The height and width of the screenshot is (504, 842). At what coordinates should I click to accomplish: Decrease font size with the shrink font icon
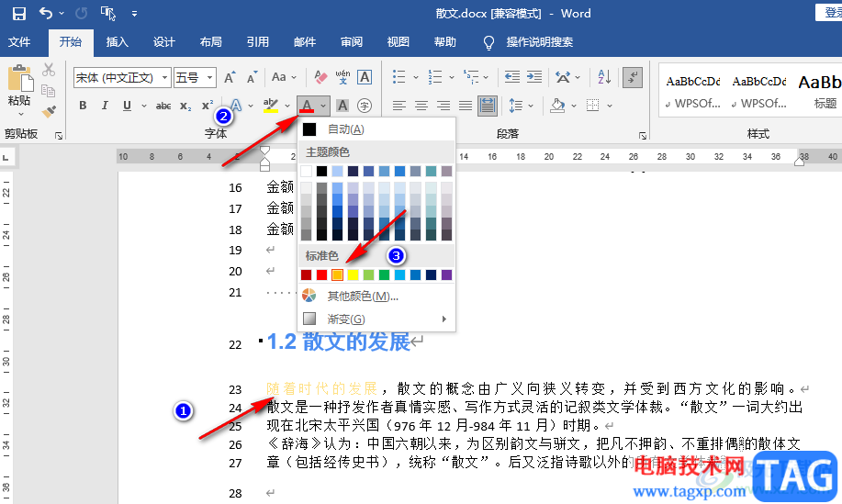253,78
